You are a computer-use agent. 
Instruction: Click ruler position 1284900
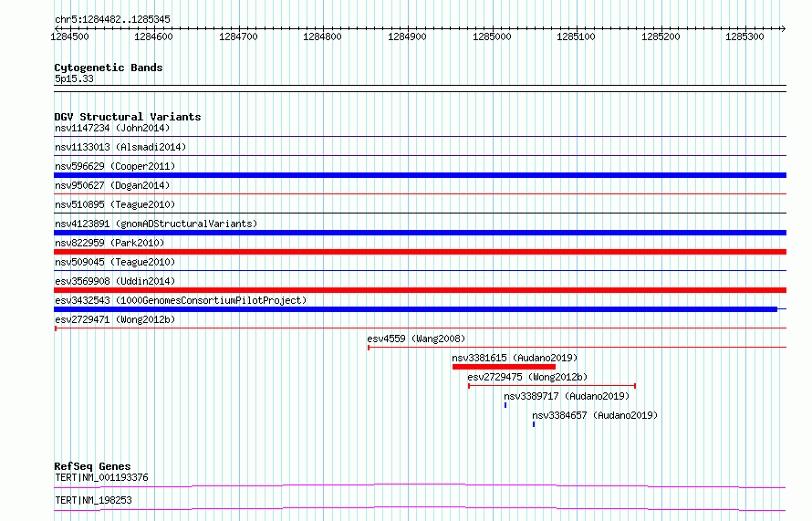pos(407,36)
